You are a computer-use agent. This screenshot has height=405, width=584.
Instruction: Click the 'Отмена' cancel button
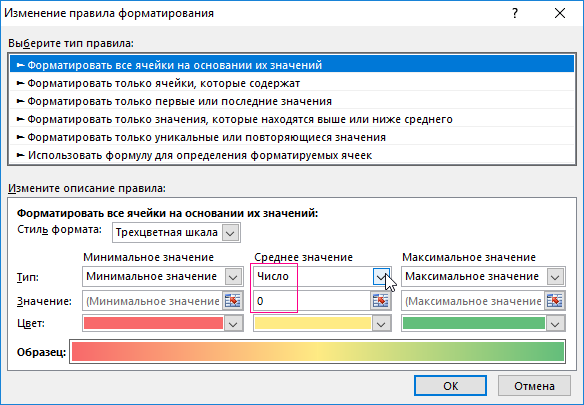534,386
